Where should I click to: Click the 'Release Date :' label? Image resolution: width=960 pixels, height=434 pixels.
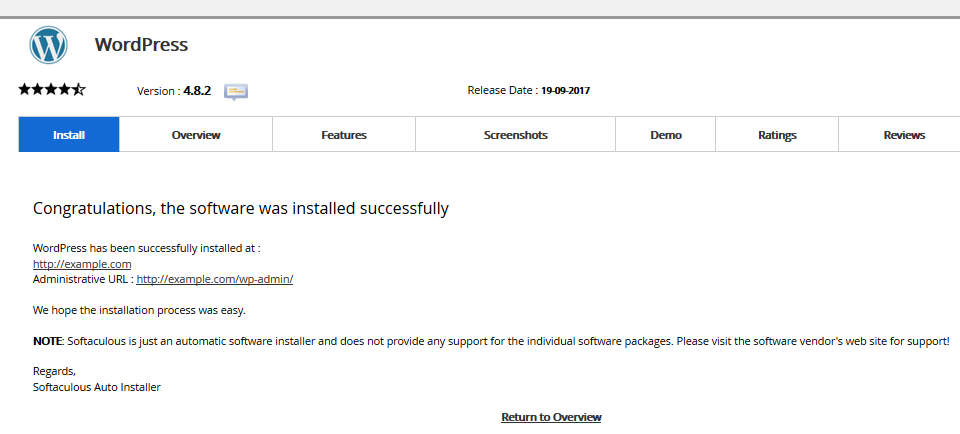pyautogui.click(x=503, y=91)
